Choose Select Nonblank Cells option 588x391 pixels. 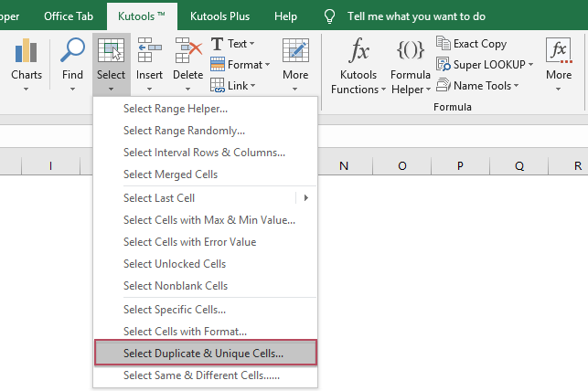(176, 286)
